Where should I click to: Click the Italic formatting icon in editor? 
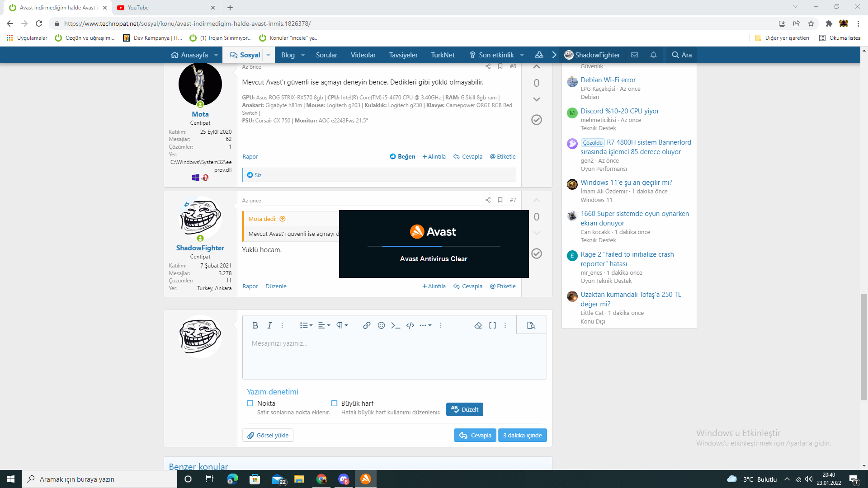269,325
